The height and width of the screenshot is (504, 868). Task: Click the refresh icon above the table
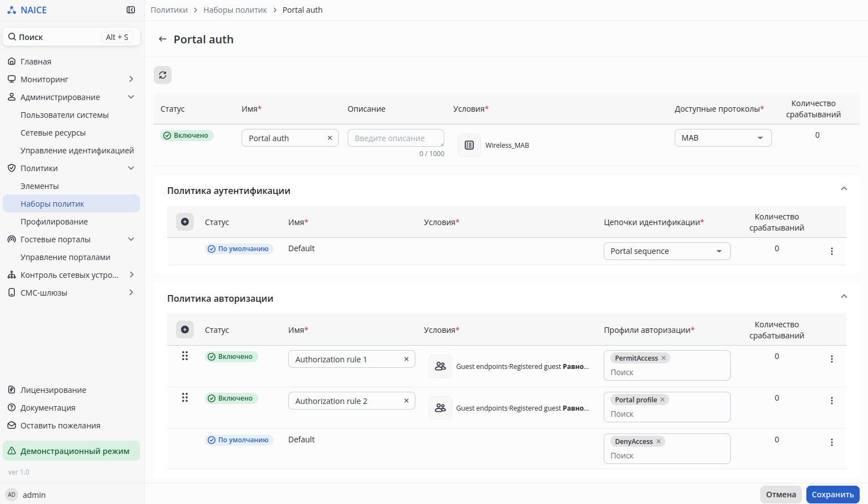click(x=163, y=75)
